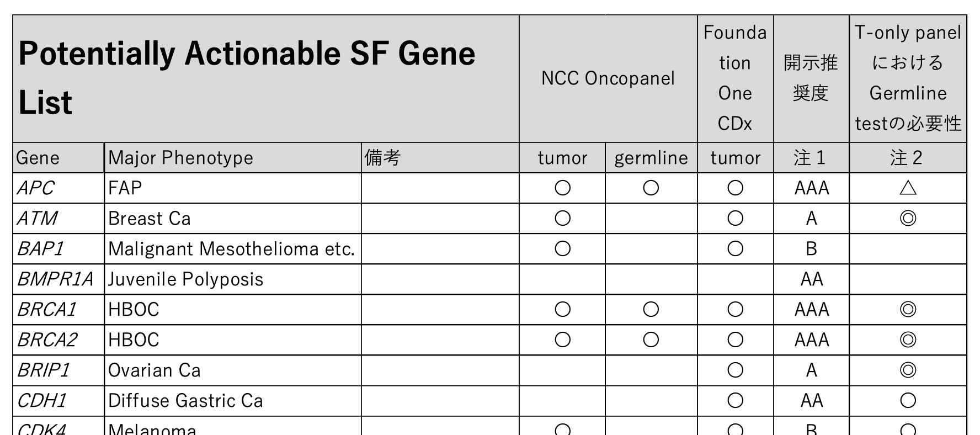Click the germline circle mark for BRCA1
Viewport: 980px width, 435px height.
click(x=651, y=309)
